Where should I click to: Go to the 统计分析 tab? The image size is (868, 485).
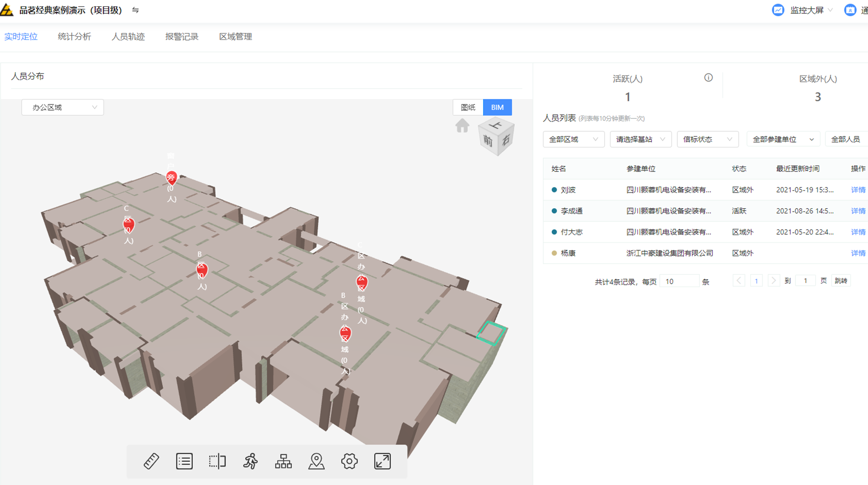click(75, 37)
